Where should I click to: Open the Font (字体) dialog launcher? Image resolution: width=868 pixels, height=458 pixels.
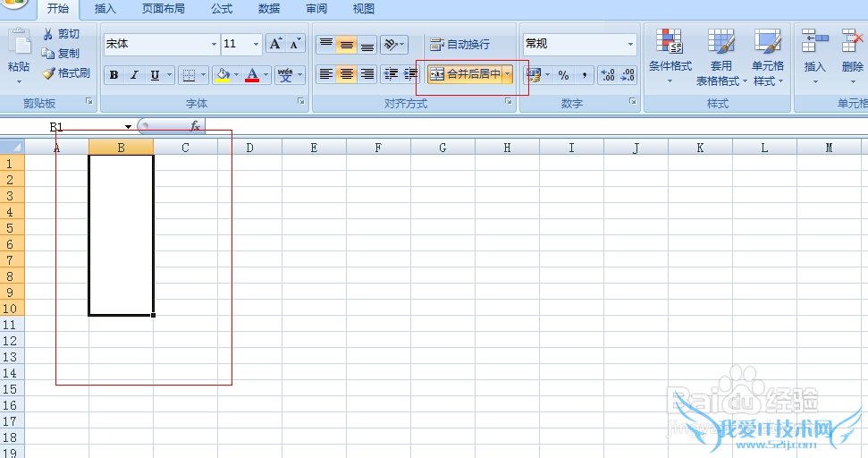point(301,101)
